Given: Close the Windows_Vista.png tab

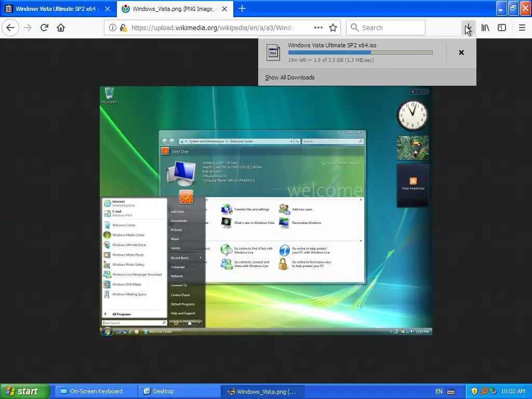Looking at the screenshot, I should coord(224,9).
